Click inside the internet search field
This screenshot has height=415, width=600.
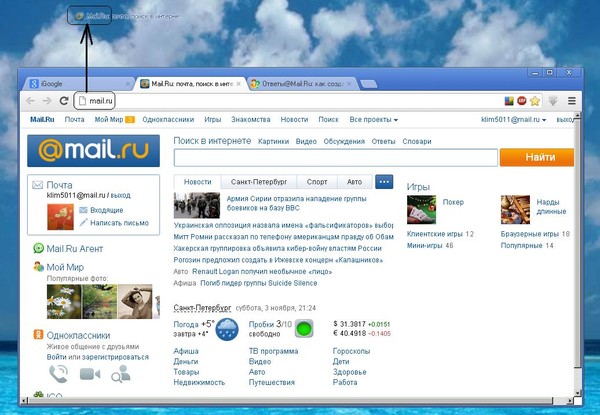click(336, 158)
